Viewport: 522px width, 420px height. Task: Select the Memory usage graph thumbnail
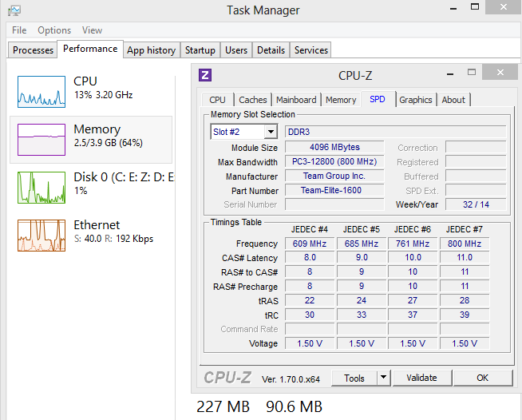point(42,140)
